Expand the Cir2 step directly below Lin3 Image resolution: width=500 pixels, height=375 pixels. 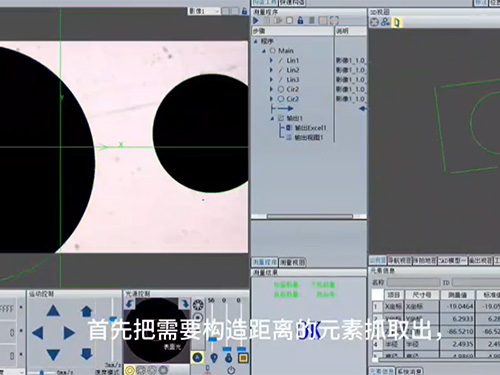click(271, 89)
